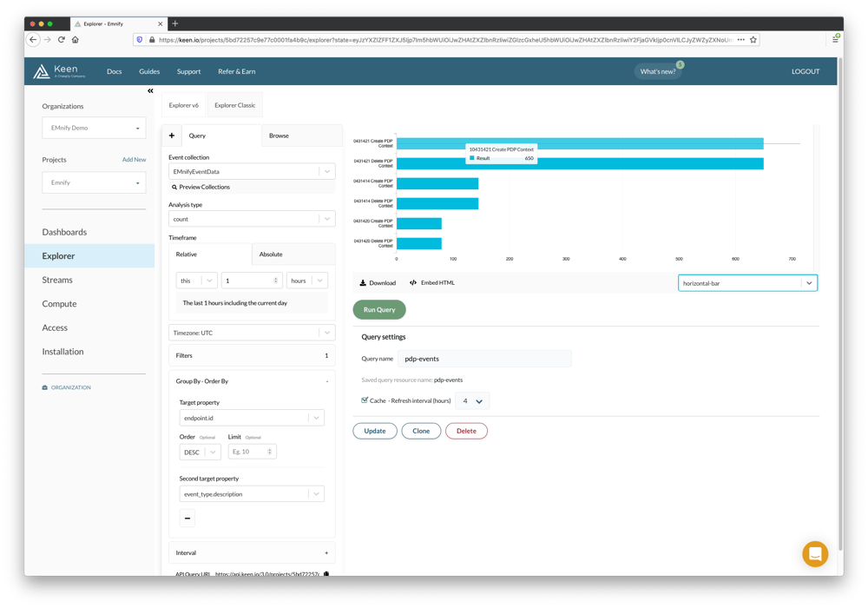The height and width of the screenshot is (608, 868).
Task: Collapse the sidebar with the double chevron
Action: [150, 91]
